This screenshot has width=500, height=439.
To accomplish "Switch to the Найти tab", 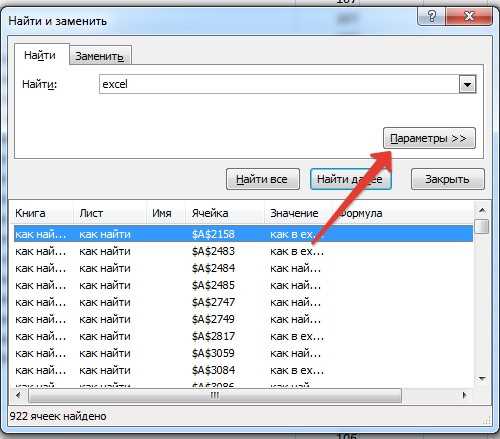I will tap(40, 55).
